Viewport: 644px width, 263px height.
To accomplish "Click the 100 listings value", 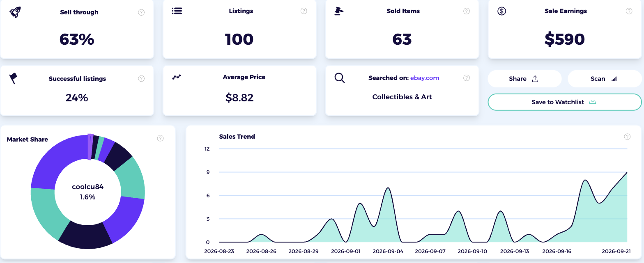I will [239, 39].
